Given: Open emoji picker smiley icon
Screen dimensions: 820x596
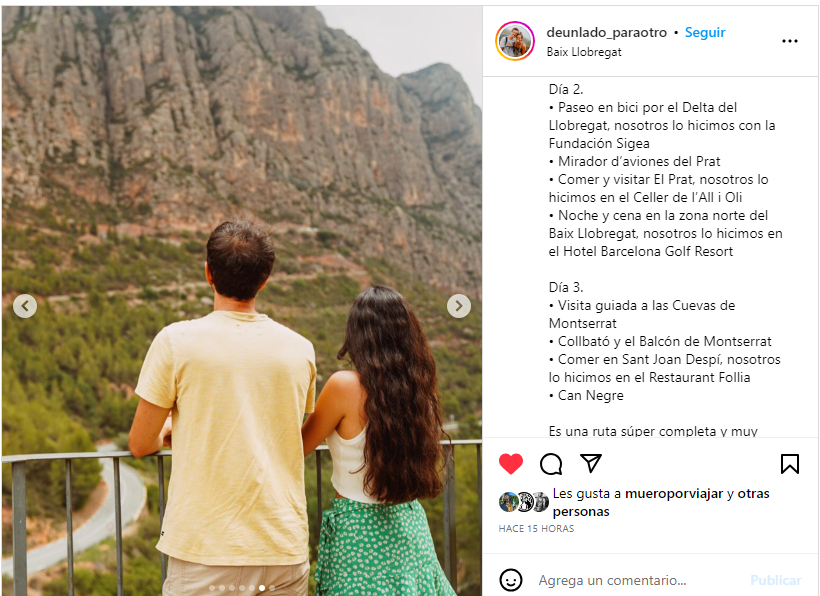Looking at the screenshot, I should pyautogui.click(x=511, y=580).
